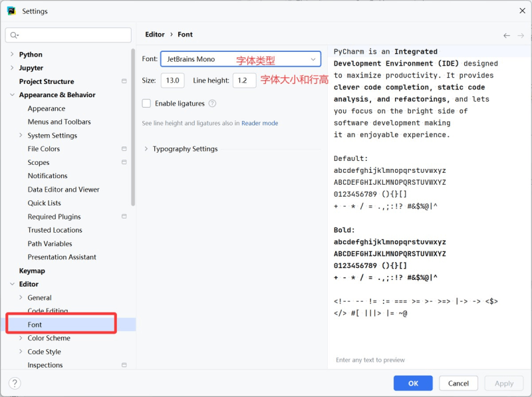The image size is (532, 397).
Task: Open Notifications settings
Action: point(47,176)
